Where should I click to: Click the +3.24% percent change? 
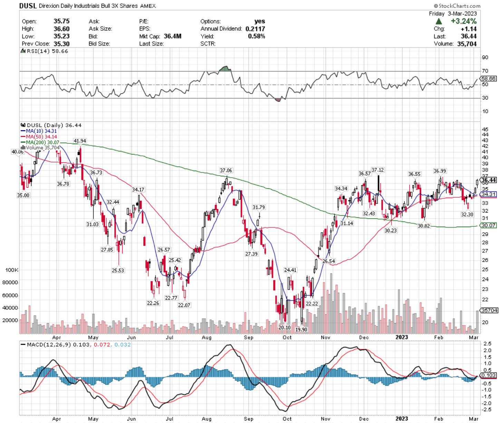click(464, 21)
